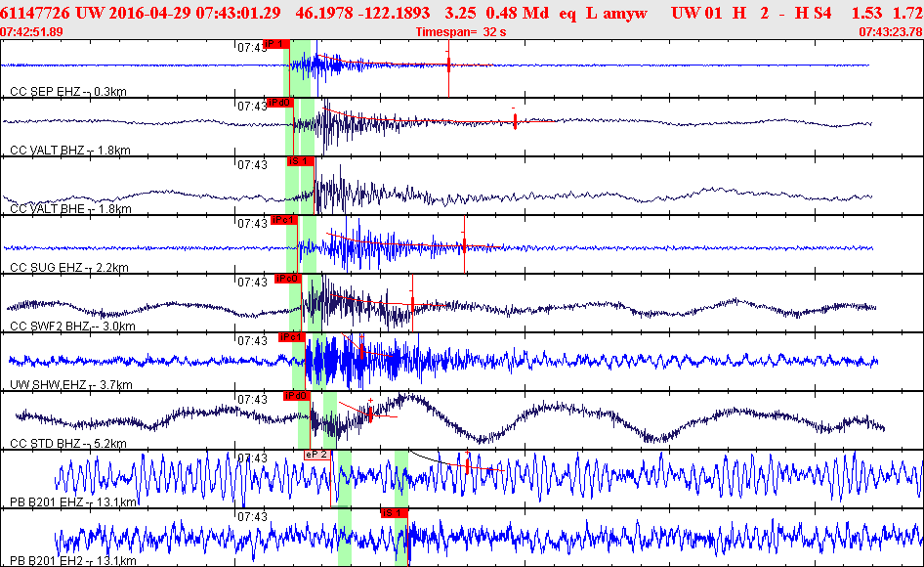Click the CC VALT BHZ station label
This screenshot has height=567, width=924.
(x=70, y=150)
